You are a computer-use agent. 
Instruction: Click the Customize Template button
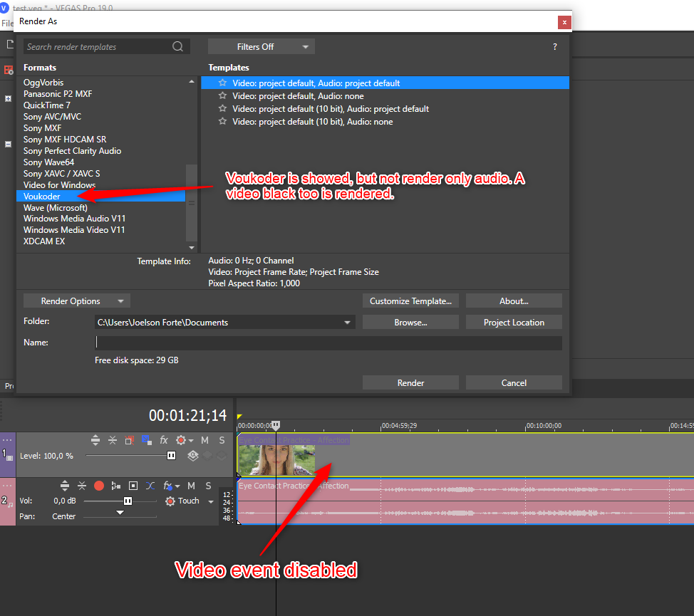point(410,301)
